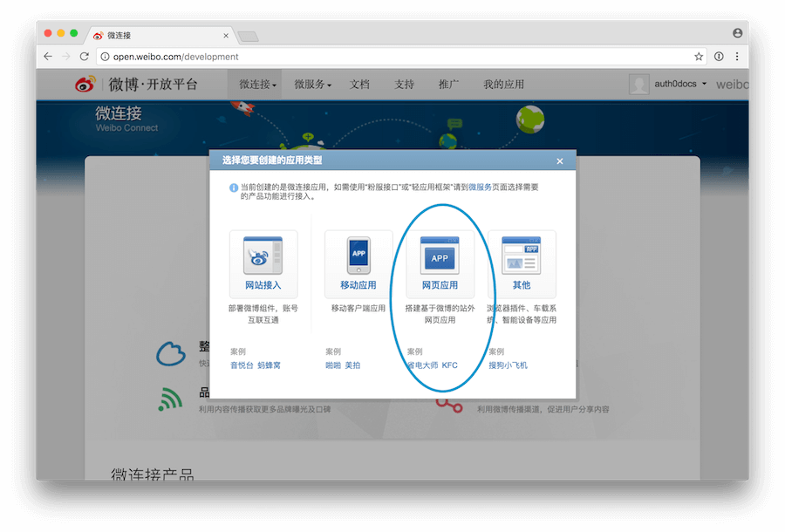Open the 搜狗小飞机 example link
Image resolution: width=785 pixels, height=532 pixels.
pyautogui.click(x=509, y=365)
